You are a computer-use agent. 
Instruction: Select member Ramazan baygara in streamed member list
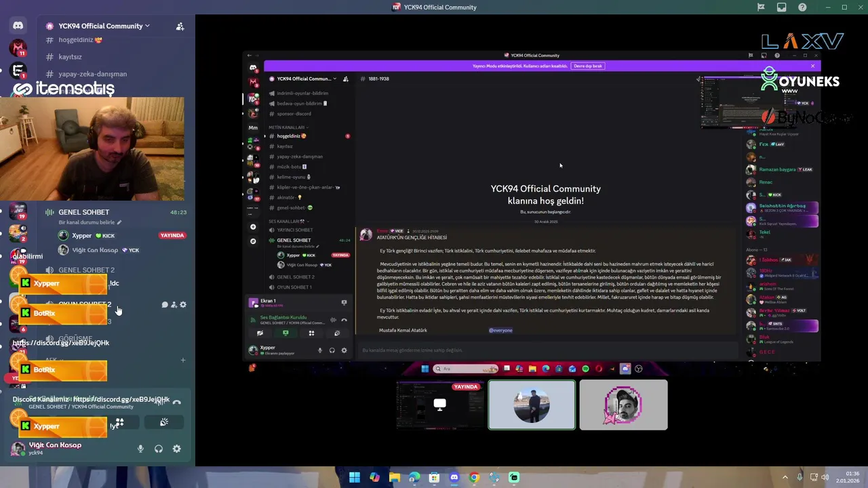tap(778, 169)
